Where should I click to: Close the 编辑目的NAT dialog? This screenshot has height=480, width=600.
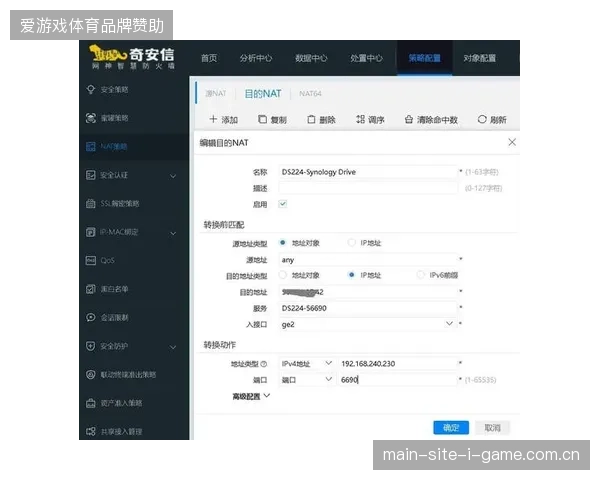point(512,142)
